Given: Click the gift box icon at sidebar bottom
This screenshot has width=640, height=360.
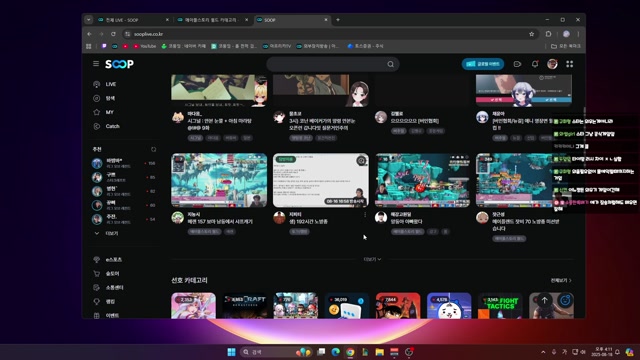Looking at the screenshot, I should (97, 315).
